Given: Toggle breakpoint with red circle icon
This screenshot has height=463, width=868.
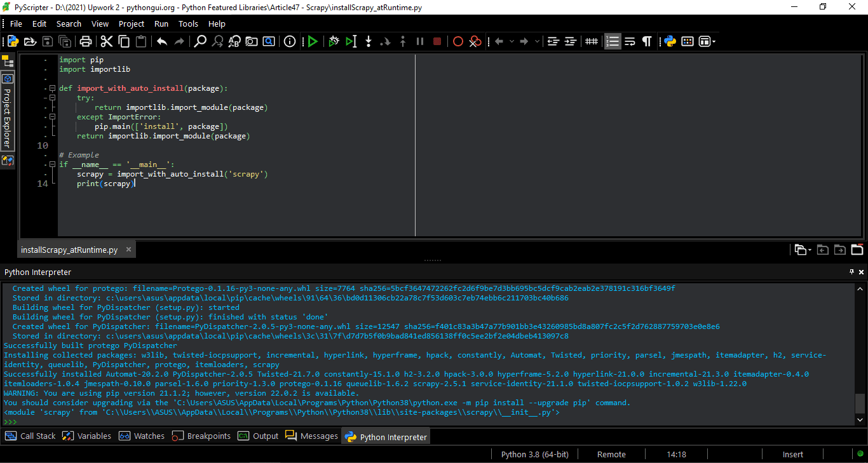Looking at the screenshot, I should click(x=458, y=41).
